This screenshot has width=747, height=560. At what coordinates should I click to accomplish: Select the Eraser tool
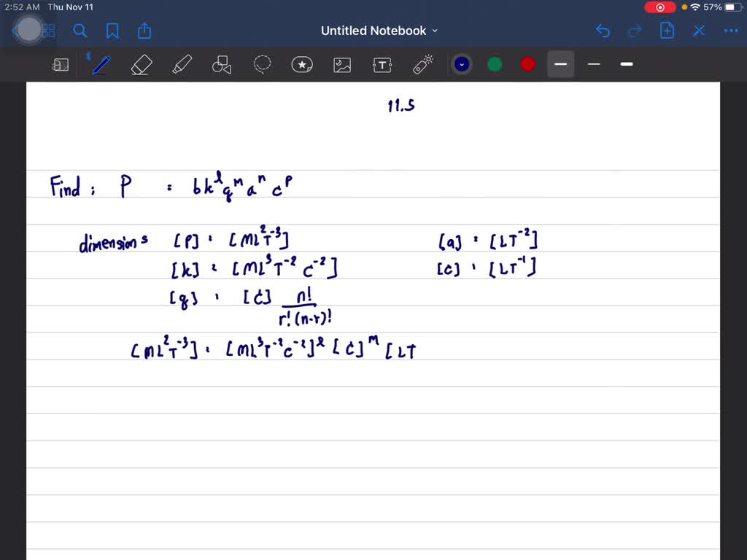pos(141,64)
